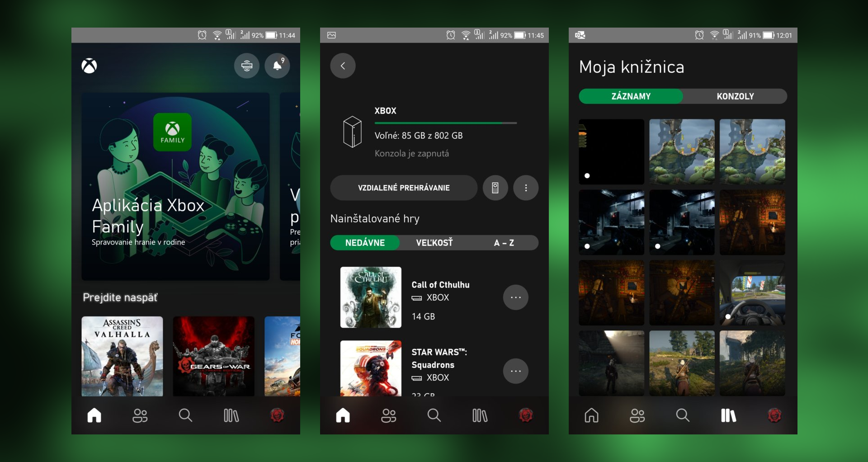Screen dimensions: 868x462
Task: Open Friends icon in library screen navigation
Action: pyautogui.click(x=637, y=415)
